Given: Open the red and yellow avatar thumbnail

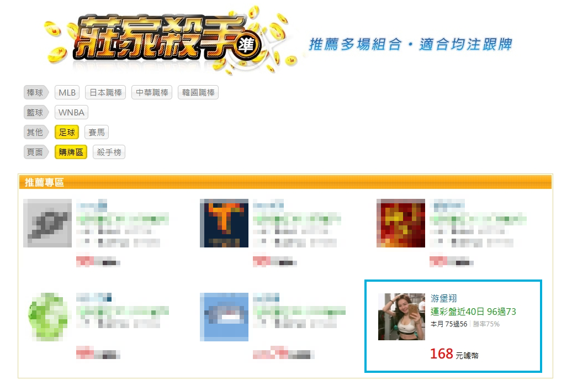Looking at the screenshot, I should [401, 223].
